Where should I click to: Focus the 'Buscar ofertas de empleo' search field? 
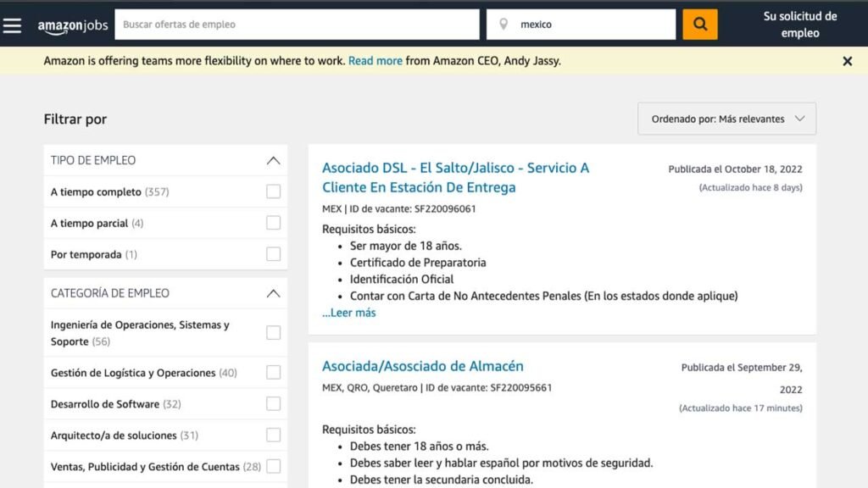tap(297, 25)
